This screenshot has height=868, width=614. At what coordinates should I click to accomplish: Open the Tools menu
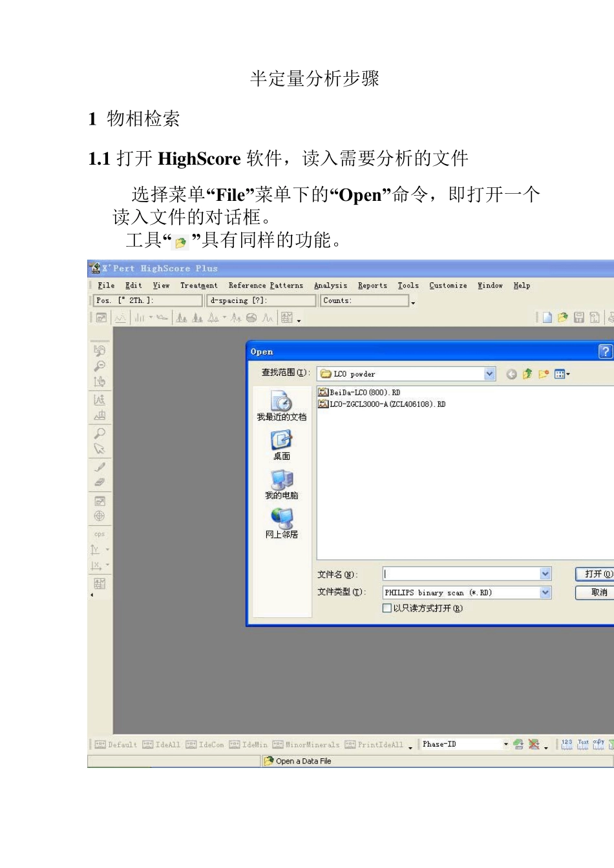[408, 285]
